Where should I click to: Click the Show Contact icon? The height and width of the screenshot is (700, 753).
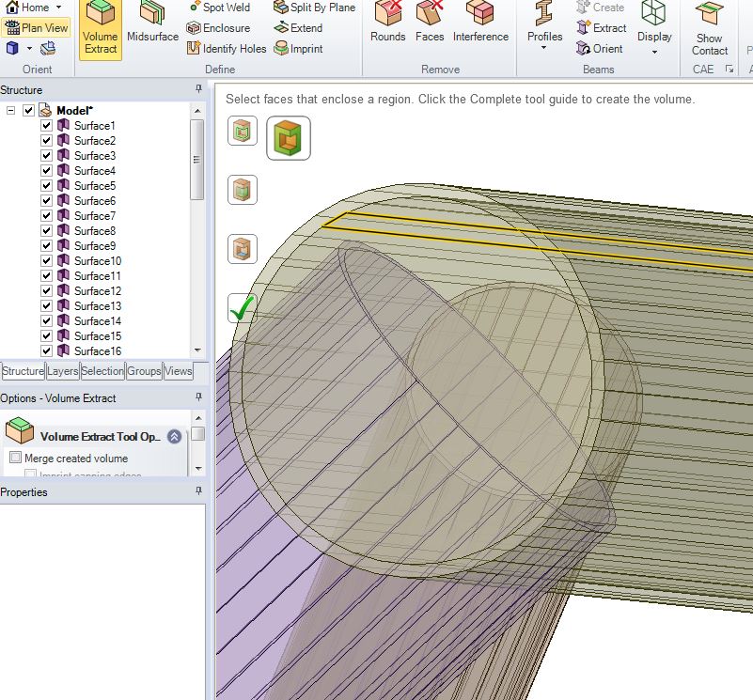(x=710, y=29)
